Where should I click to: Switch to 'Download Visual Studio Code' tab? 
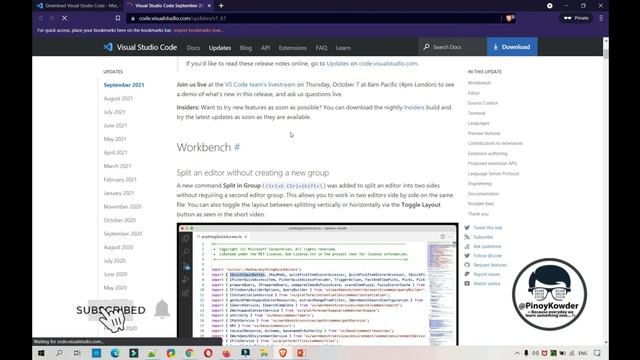78,6
